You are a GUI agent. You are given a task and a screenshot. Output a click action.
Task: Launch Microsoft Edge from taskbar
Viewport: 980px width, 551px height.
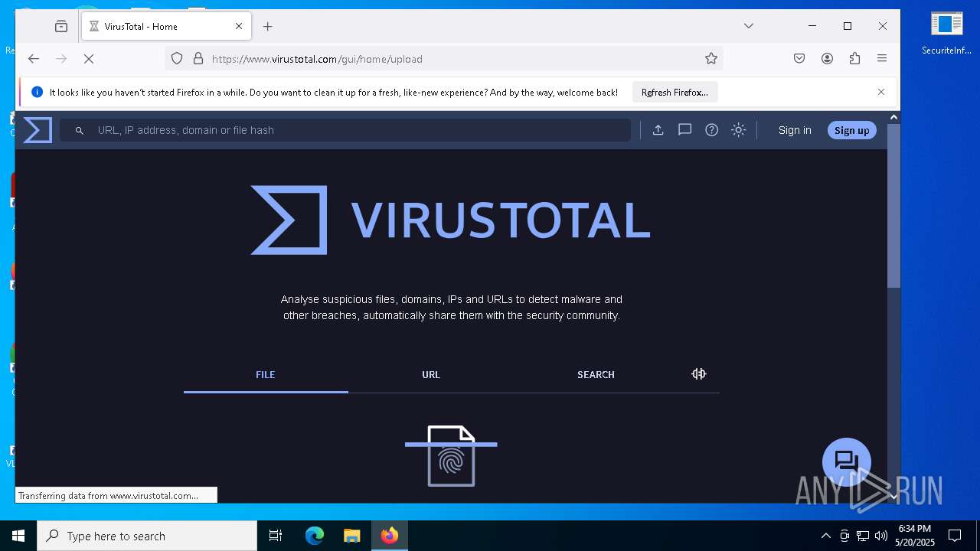coord(315,536)
